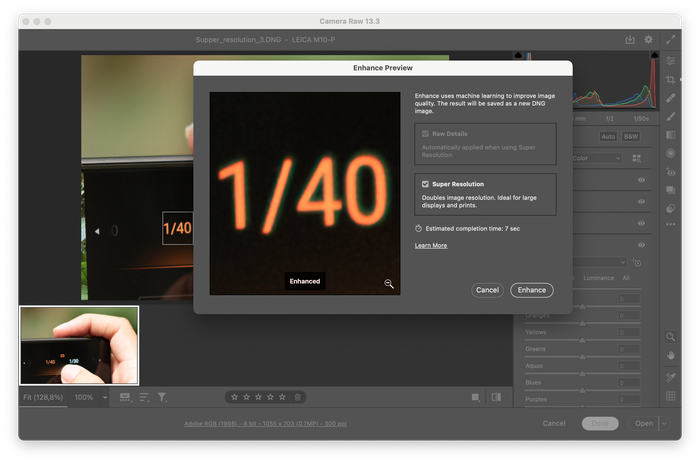This screenshot has height=463, width=700.
Task: Select the Zoom tool in right toolbar
Action: click(x=671, y=337)
